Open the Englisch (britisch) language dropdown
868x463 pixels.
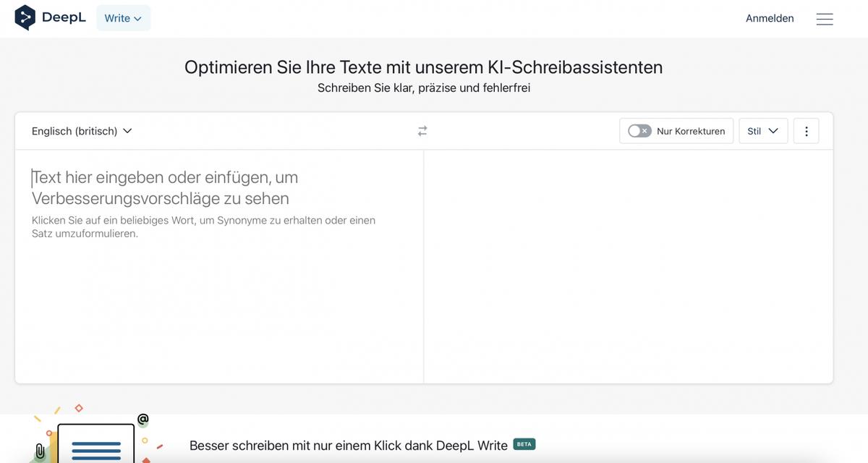click(82, 131)
